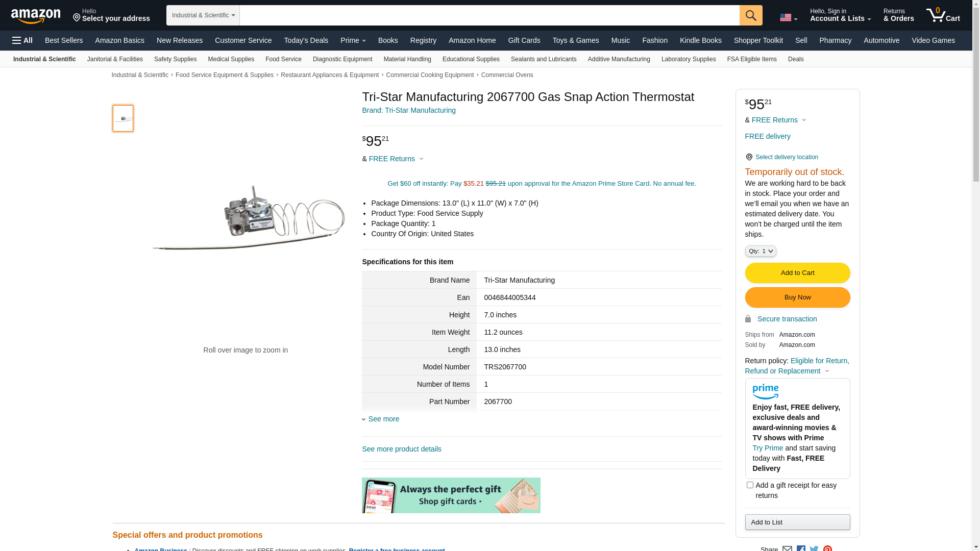Open Today's Deals in navigation bar

tap(306, 40)
